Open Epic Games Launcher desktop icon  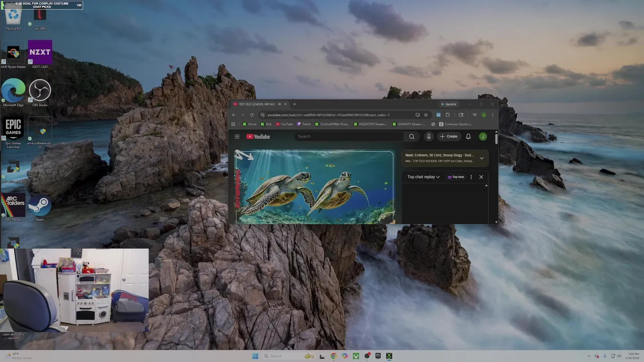13,133
